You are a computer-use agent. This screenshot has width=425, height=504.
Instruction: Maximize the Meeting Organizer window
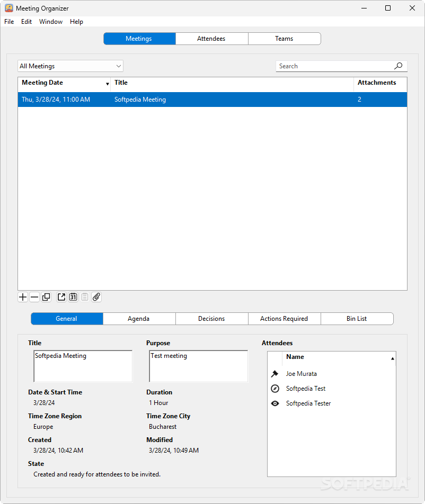click(x=388, y=8)
